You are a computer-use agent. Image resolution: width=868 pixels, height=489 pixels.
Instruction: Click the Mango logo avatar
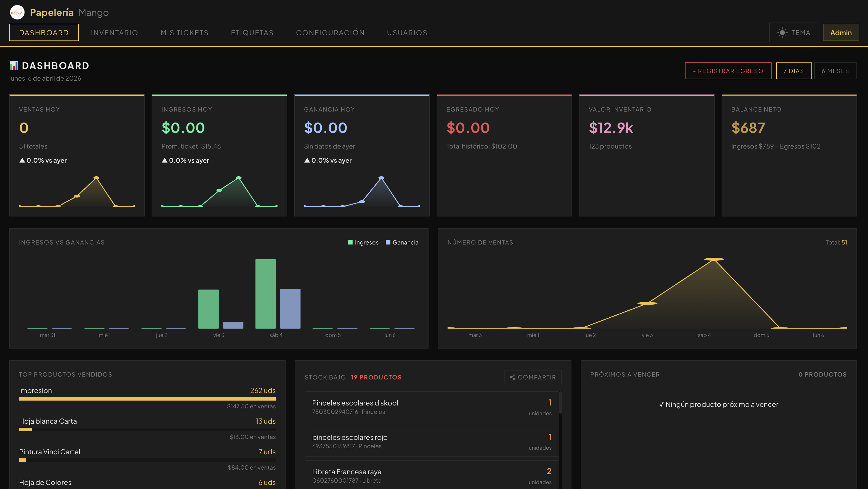pyautogui.click(x=17, y=12)
